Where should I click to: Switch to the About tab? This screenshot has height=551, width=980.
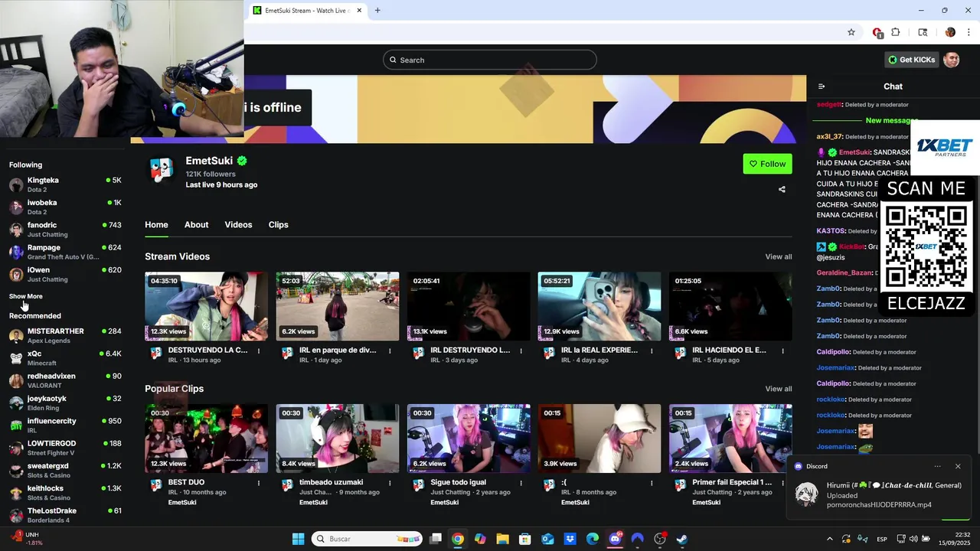click(x=196, y=224)
